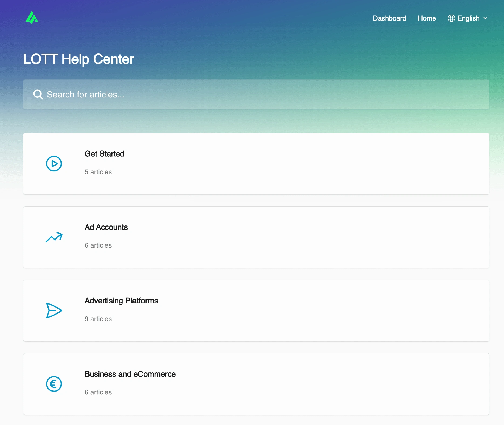Open the Dashboard link
The height and width of the screenshot is (425, 504).
(389, 18)
